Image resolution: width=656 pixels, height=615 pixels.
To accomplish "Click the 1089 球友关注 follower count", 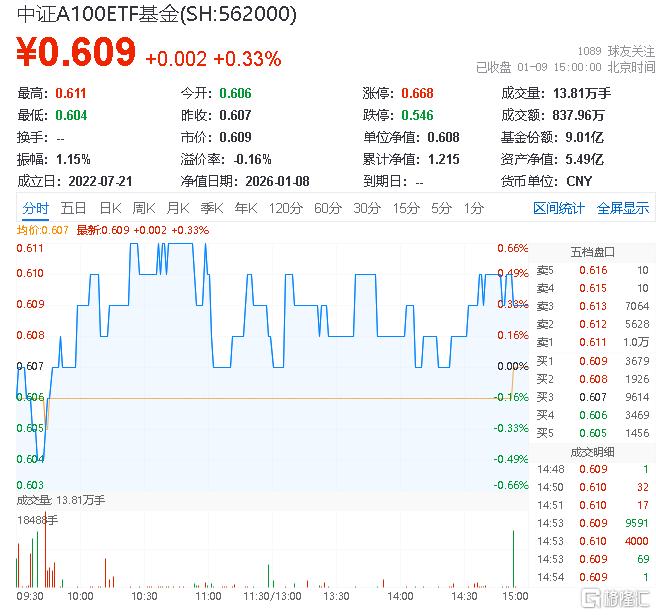I will [616, 51].
